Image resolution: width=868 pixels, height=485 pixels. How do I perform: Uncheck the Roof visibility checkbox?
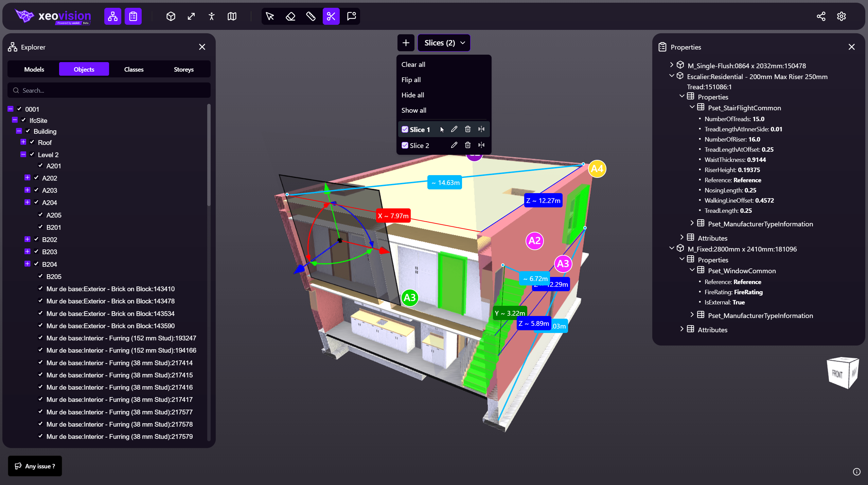[32, 142]
